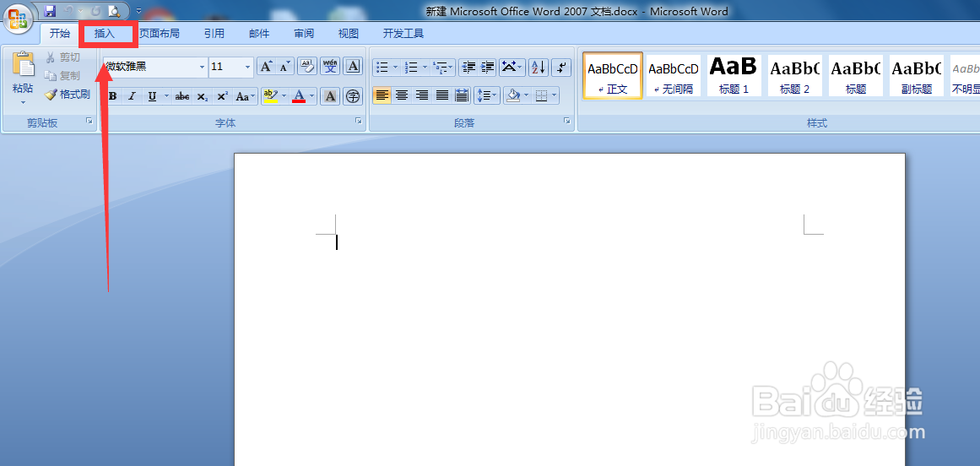Toggle italic formatting
Screen dimensions: 980x466
pos(131,96)
